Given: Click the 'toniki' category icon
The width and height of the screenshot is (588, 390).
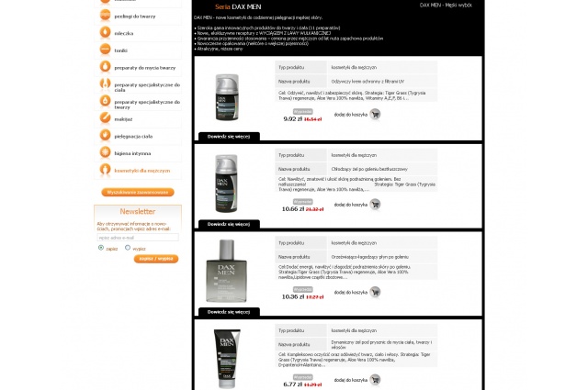Looking at the screenshot, I should [x=105, y=50].
